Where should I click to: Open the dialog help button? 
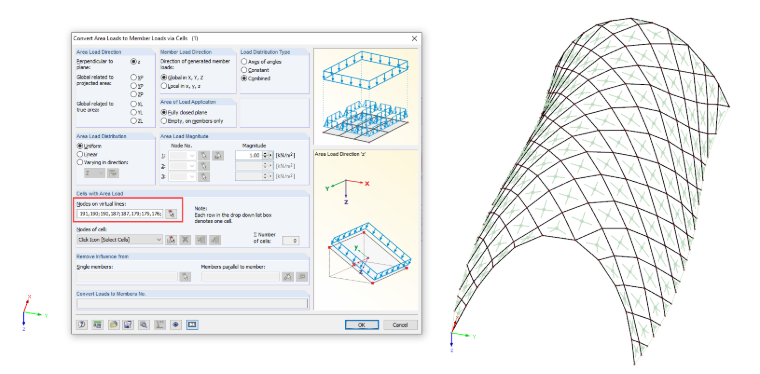(82, 325)
